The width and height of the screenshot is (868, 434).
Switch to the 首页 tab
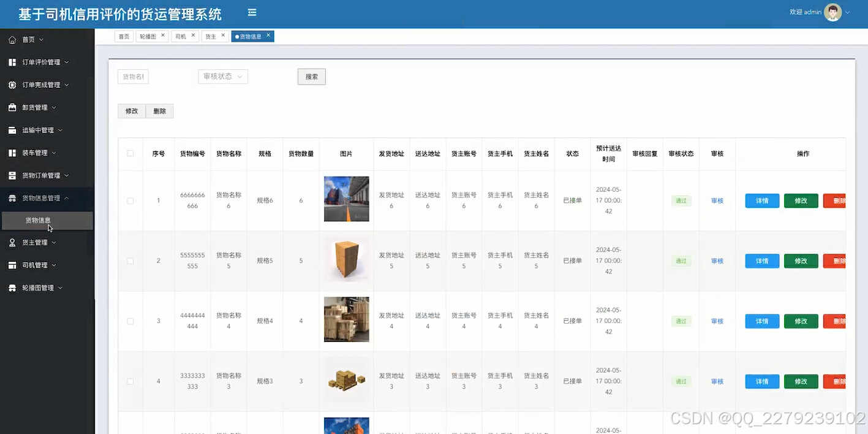(x=124, y=36)
